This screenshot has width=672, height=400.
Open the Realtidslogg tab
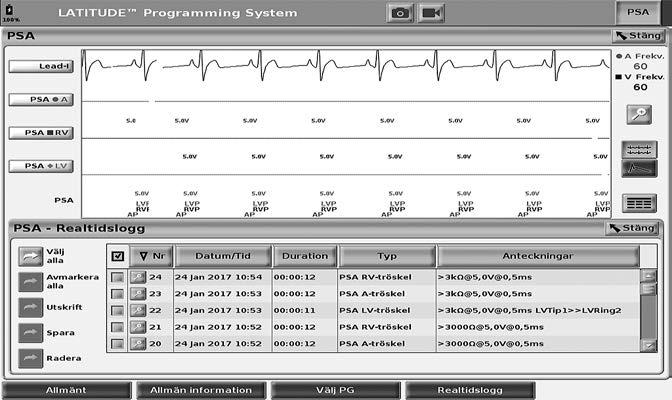point(470,390)
